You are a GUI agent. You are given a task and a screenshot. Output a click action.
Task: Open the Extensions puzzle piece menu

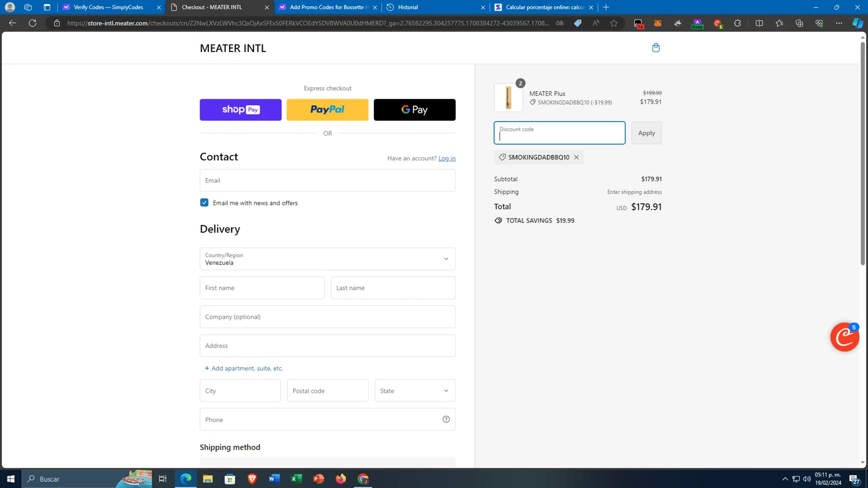pos(737,23)
